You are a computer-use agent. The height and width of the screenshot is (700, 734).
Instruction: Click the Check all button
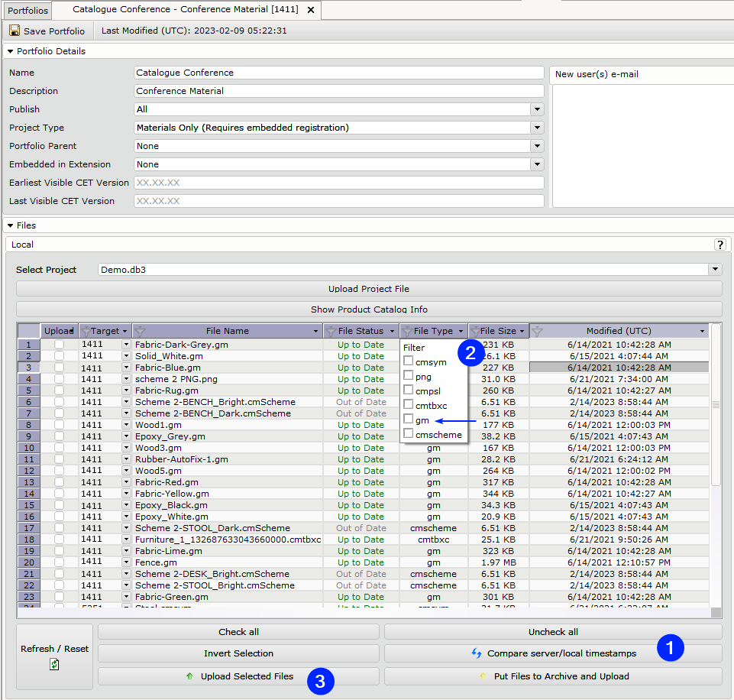point(238,632)
